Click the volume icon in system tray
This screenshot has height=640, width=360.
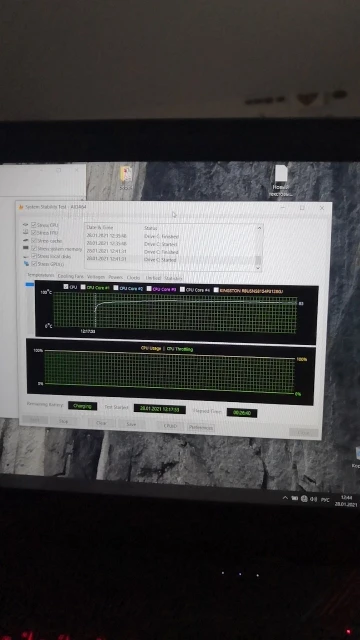coord(313,499)
